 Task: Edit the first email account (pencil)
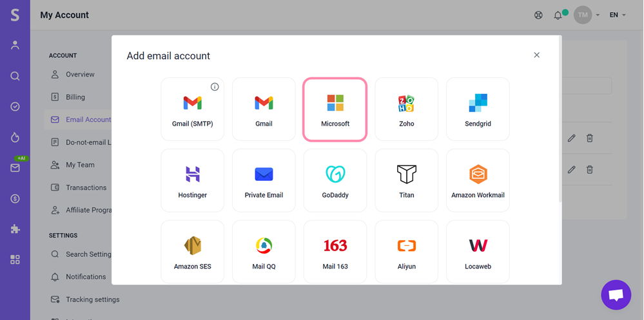(x=571, y=138)
